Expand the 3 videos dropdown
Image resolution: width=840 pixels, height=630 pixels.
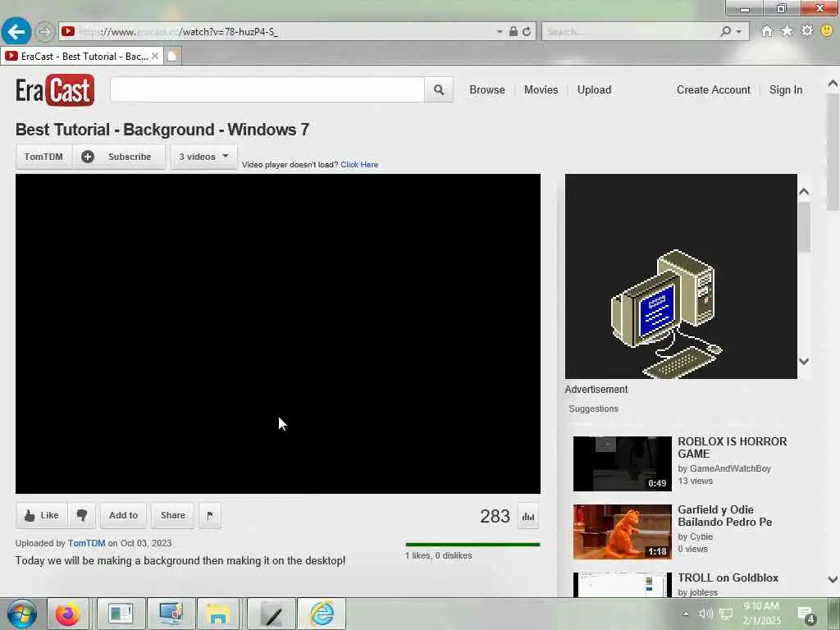(203, 157)
